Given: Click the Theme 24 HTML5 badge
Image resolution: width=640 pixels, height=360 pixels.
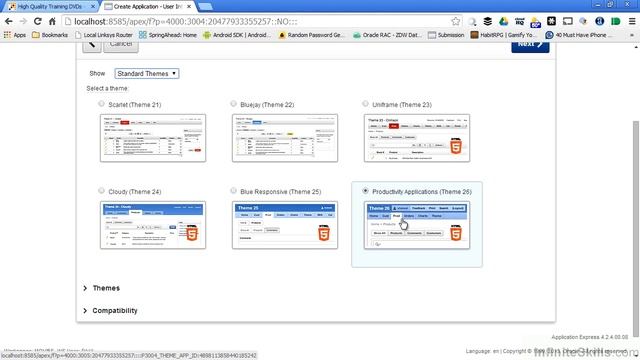Looking at the screenshot, I should coord(192,233).
